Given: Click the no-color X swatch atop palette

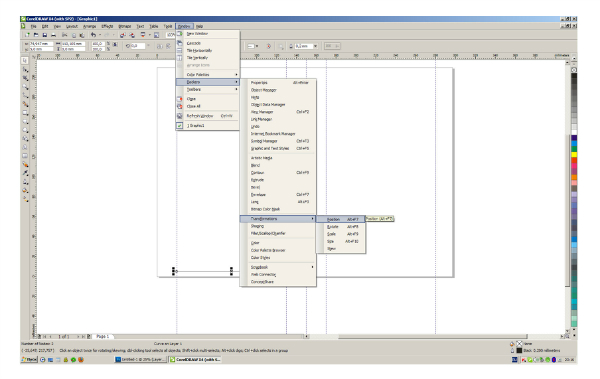Looking at the screenshot, I should [x=574, y=70].
